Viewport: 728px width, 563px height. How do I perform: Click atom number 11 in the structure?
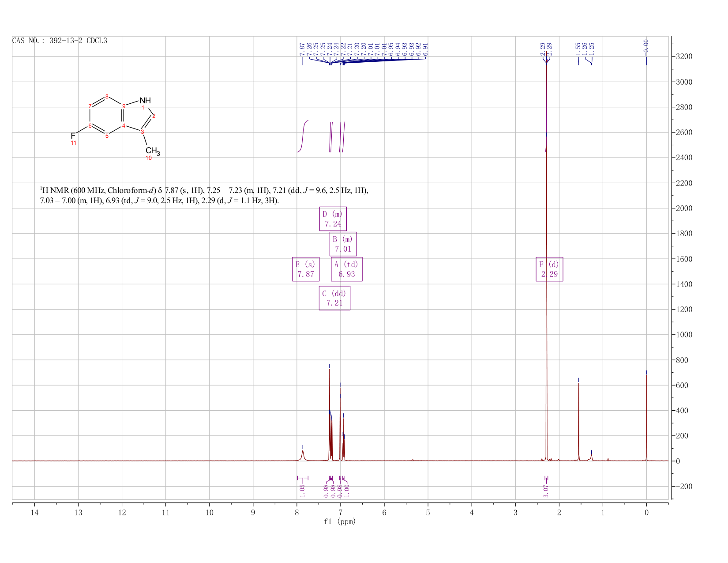(x=74, y=143)
